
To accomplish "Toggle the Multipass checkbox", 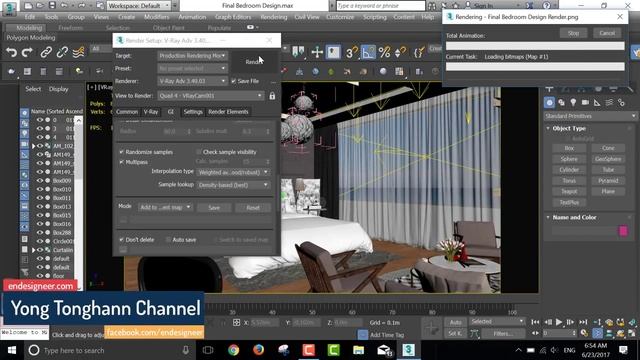I will point(121,162).
